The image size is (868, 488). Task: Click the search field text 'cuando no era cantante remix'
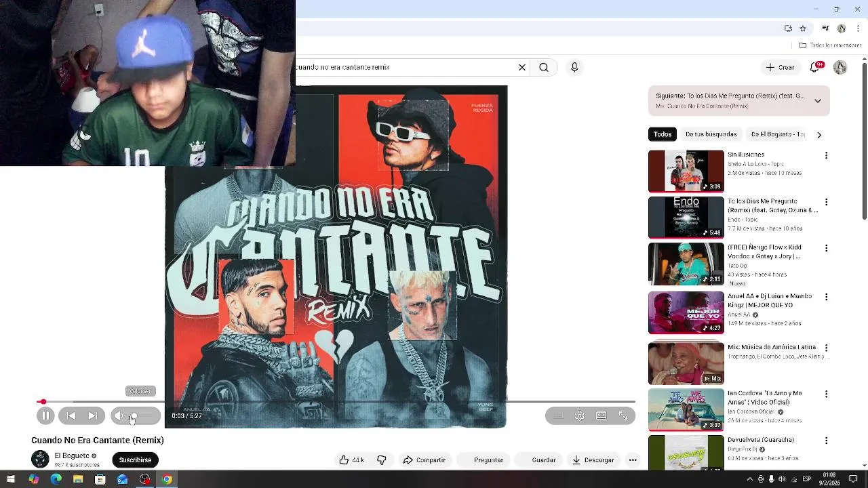click(343, 67)
